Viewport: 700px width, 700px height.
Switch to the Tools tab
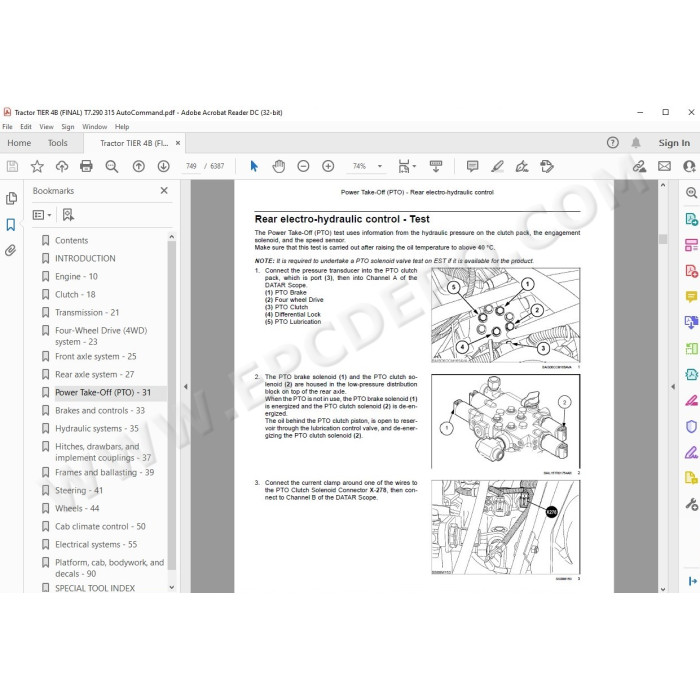click(x=58, y=143)
